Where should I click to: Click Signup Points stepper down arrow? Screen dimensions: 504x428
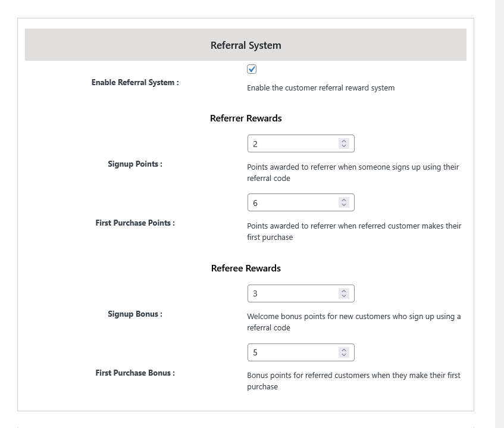click(x=343, y=146)
